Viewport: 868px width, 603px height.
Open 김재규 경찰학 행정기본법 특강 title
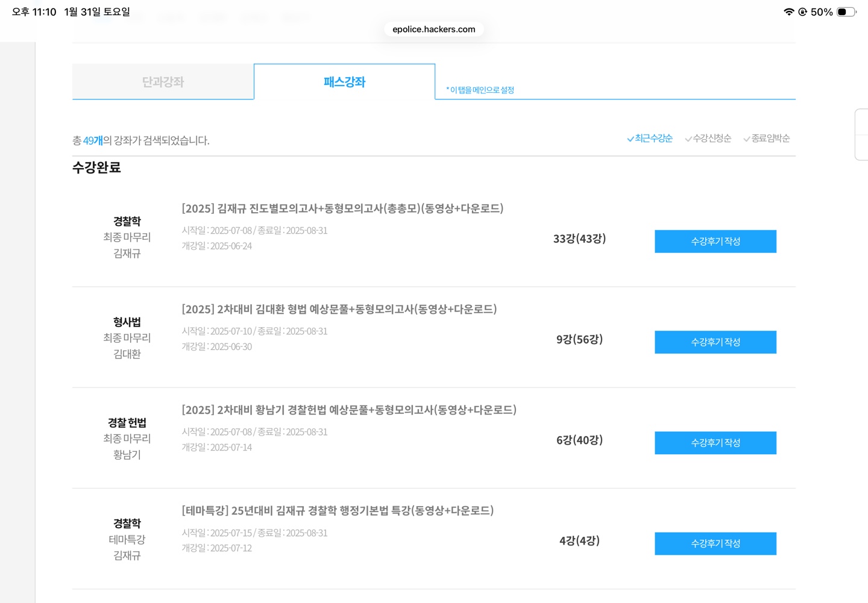point(338,510)
